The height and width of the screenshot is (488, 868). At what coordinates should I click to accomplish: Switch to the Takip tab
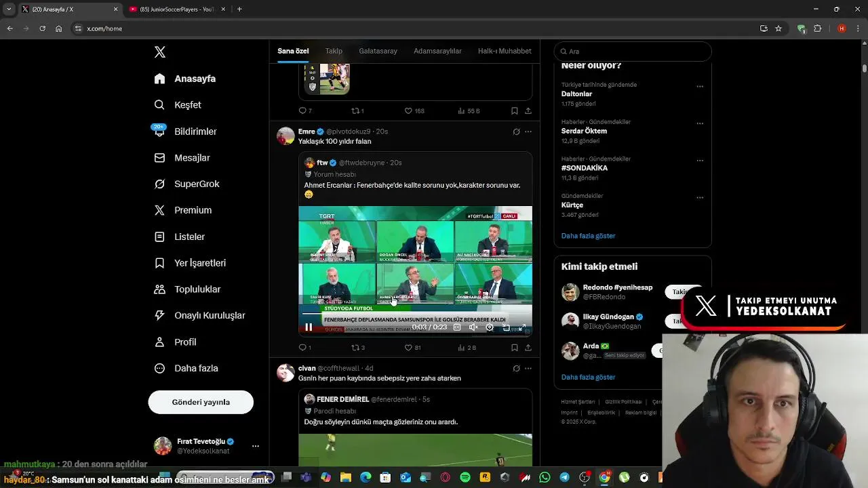(x=334, y=51)
